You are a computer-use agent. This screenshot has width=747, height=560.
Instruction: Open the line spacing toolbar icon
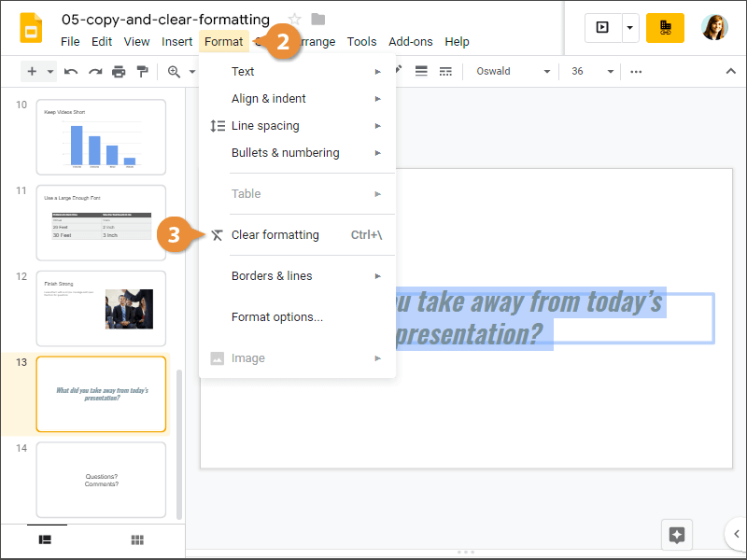coord(445,71)
